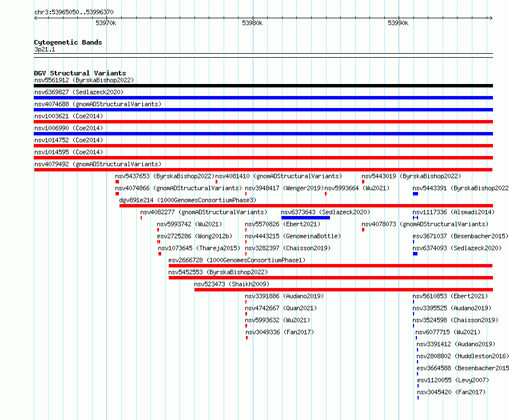The image size is (509, 420).
Task: Click the red dgv891e214 variant bar
Action: (x=306, y=206)
